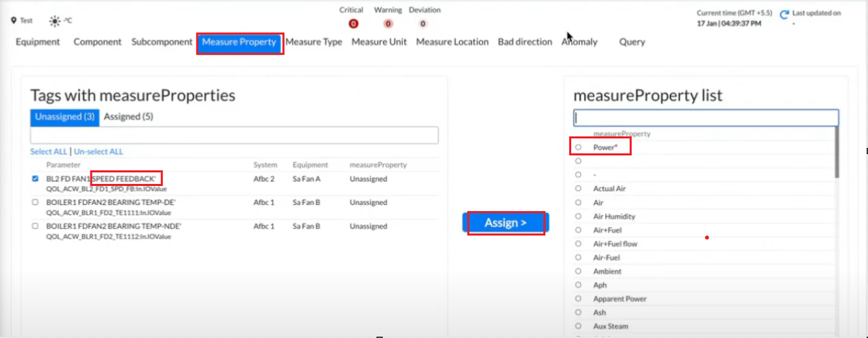
Task: Click the Deviation alert count badge
Action: tap(422, 24)
